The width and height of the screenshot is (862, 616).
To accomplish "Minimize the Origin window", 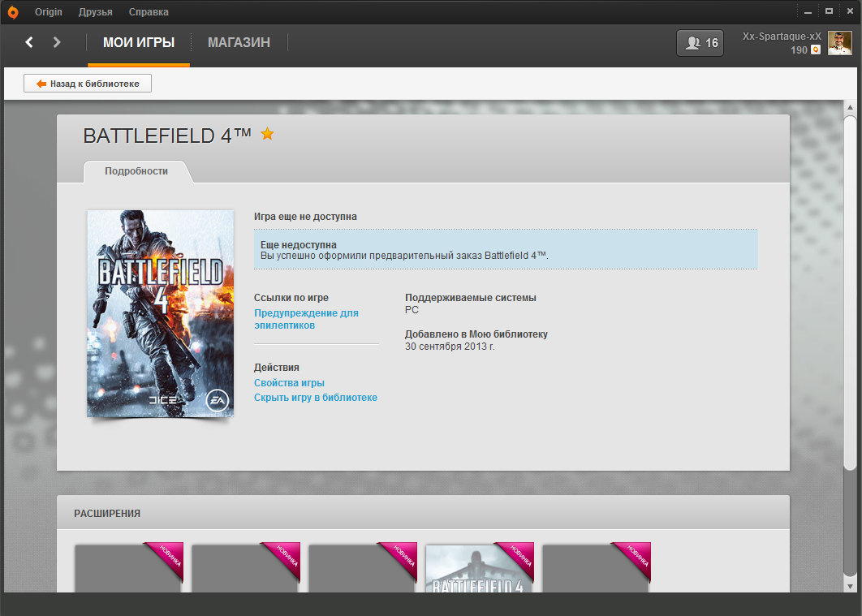I will coord(808,11).
